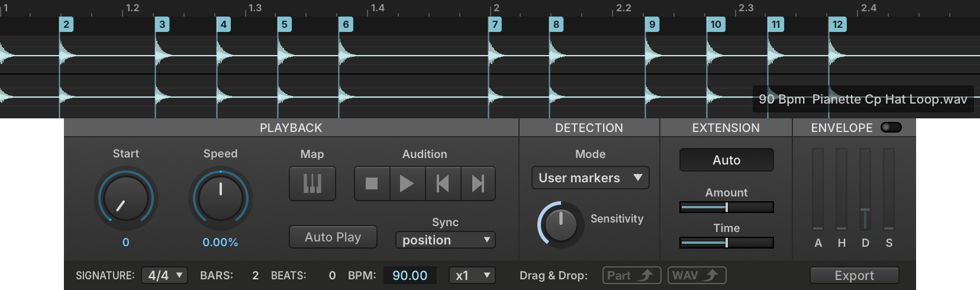This screenshot has width=980, height=290.
Task: Click the Export button
Action: (854, 275)
